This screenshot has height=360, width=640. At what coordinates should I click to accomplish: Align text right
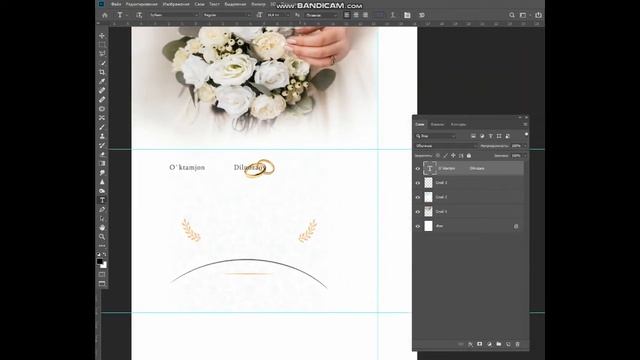[365, 15]
